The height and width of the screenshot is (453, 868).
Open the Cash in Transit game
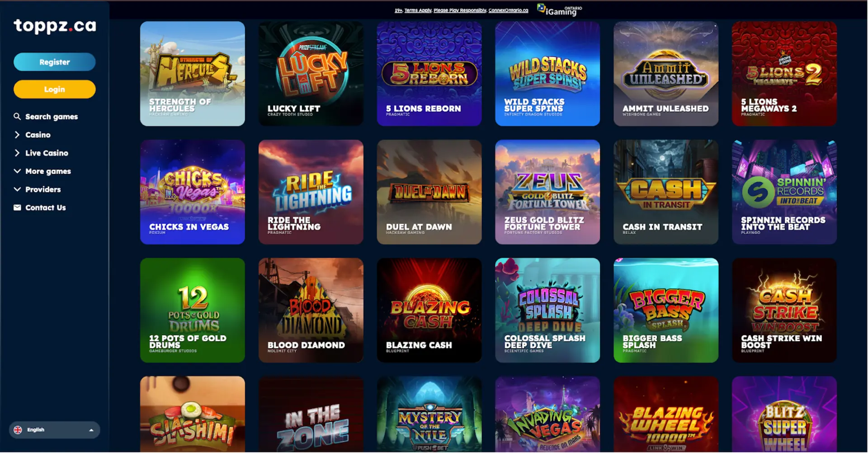click(666, 192)
